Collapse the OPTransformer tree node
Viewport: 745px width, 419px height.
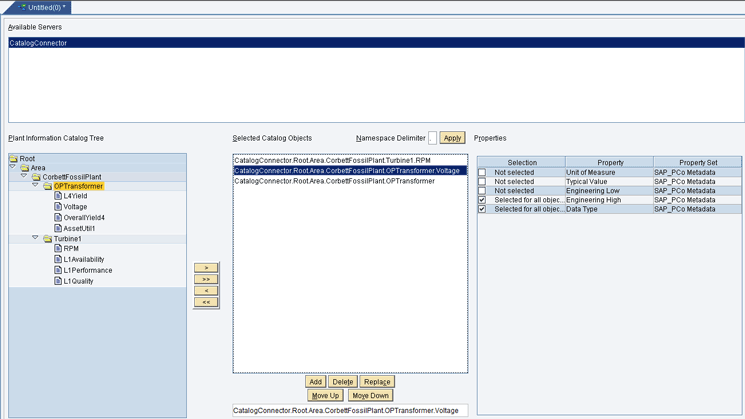click(36, 186)
